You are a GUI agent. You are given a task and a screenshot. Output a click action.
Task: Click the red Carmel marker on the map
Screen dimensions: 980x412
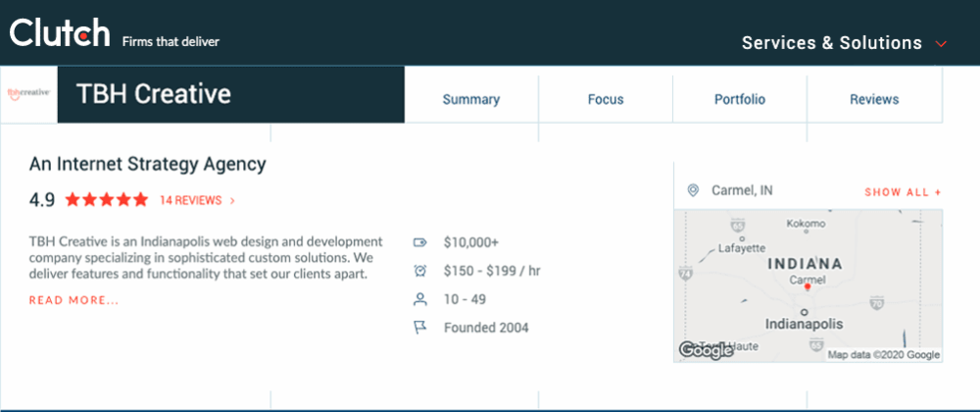pyautogui.click(x=807, y=286)
